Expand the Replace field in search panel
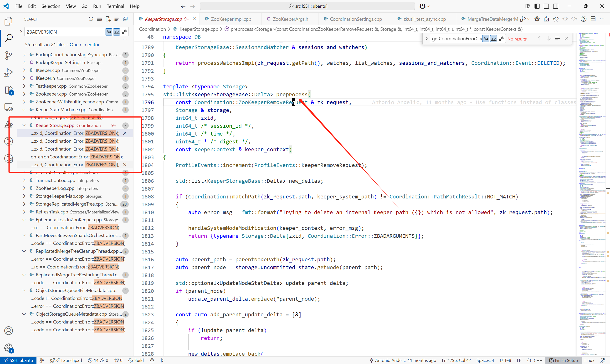This screenshot has width=610, height=364. pos(21,32)
